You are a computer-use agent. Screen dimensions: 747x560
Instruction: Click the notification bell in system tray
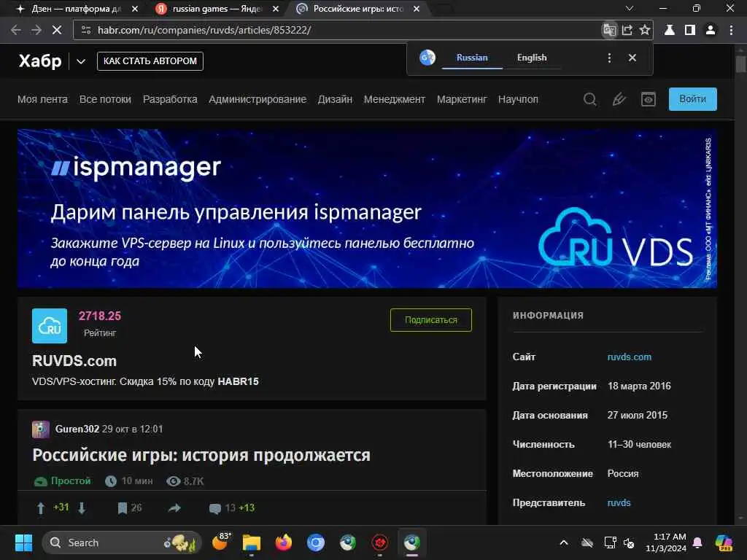tap(697, 542)
